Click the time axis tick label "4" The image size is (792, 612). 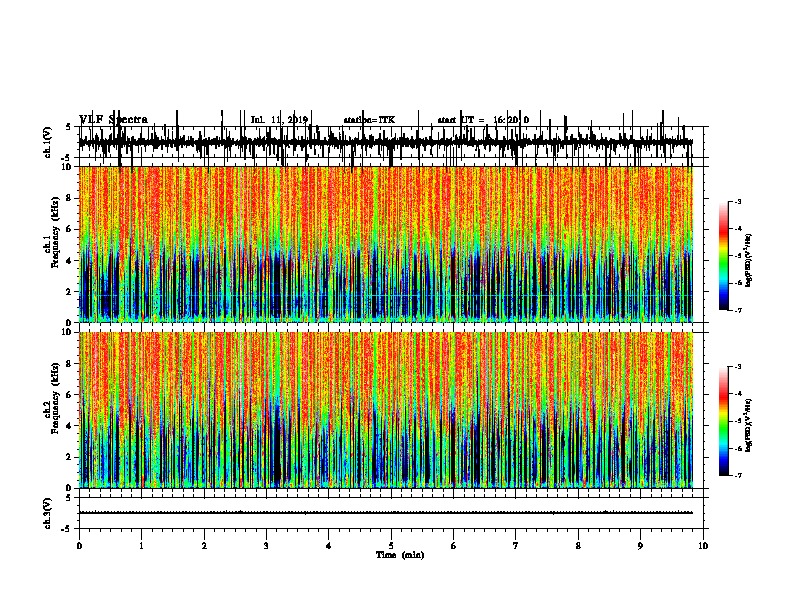[x=329, y=545]
